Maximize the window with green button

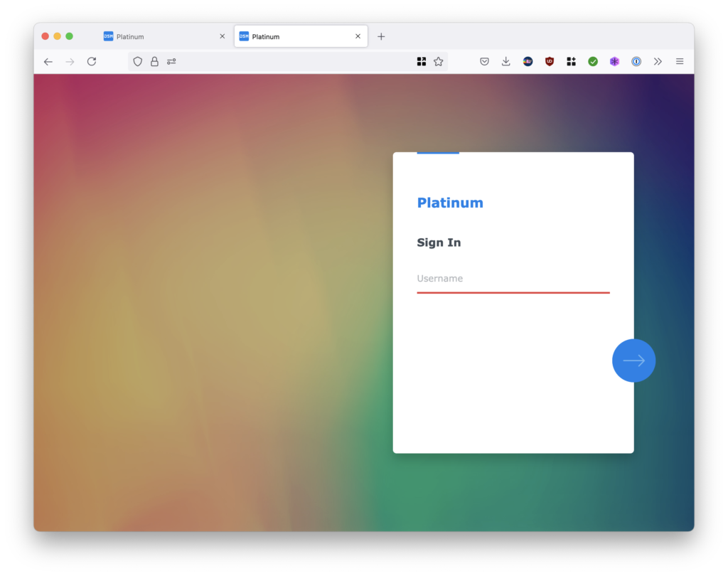(x=69, y=36)
